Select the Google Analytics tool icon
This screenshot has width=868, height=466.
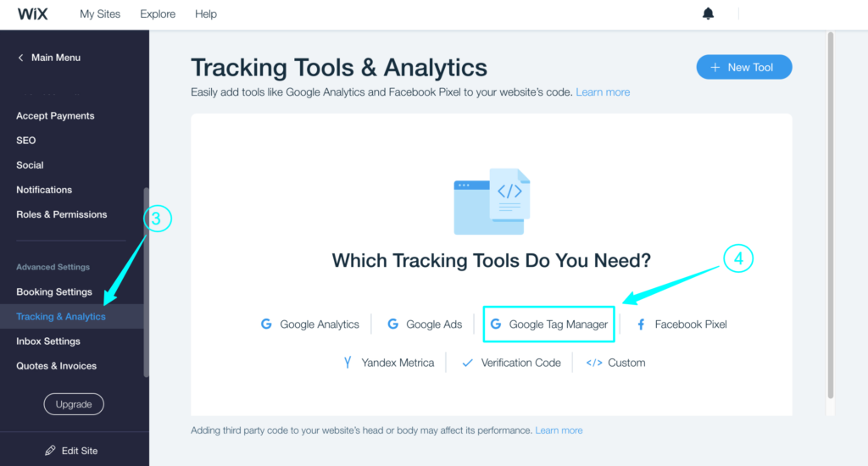(266, 325)
